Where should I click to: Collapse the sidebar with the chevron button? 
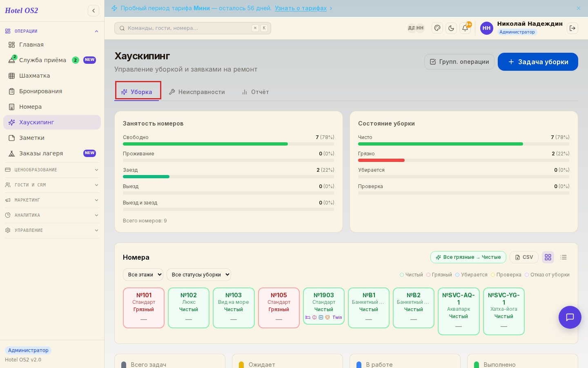pos(94,11)
